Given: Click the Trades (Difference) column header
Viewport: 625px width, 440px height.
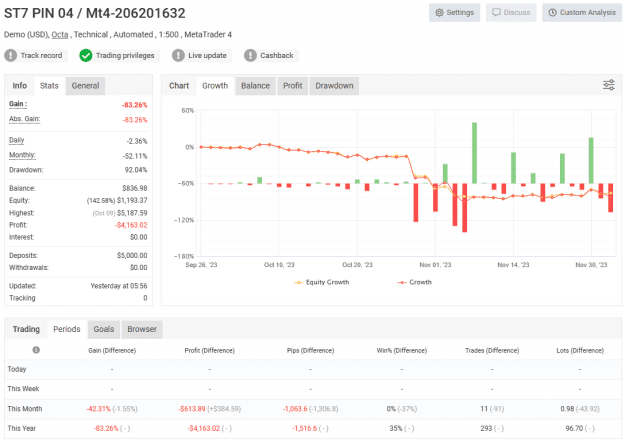Looking at the screenshot, I should pyautogui.click(x=492, y=350).
